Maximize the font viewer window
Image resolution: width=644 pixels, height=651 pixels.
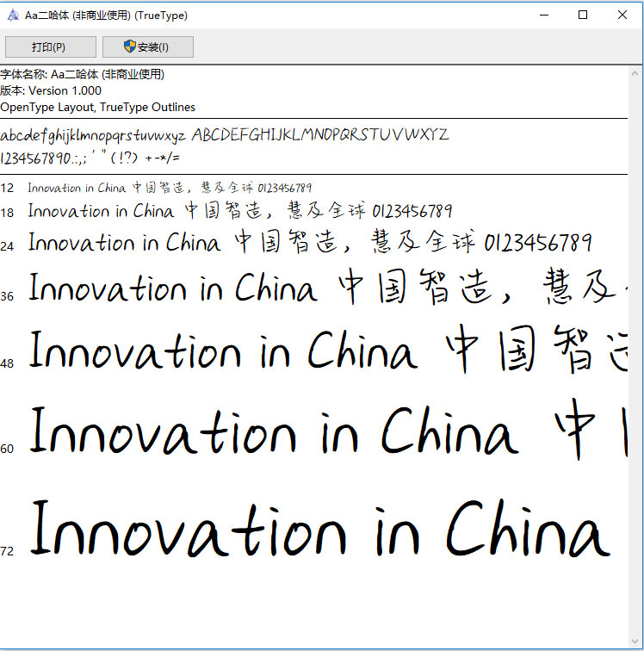[x=583, y=15]
